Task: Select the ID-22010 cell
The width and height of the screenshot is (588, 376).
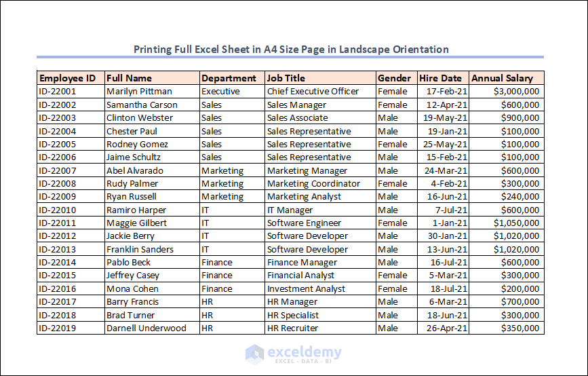Action: point(71,210)
